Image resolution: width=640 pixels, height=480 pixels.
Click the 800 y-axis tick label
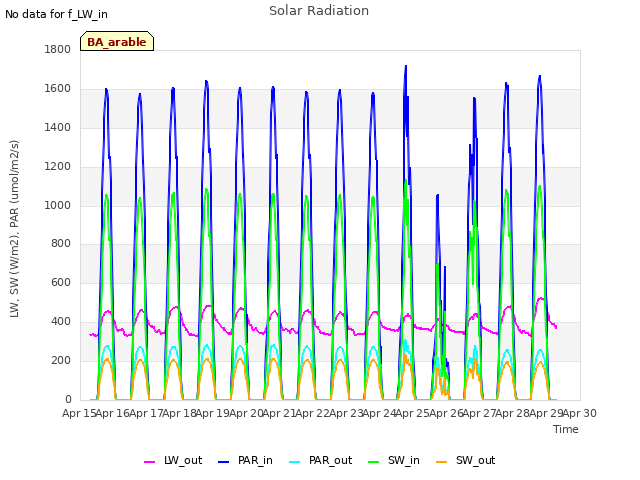click(61, 244)
